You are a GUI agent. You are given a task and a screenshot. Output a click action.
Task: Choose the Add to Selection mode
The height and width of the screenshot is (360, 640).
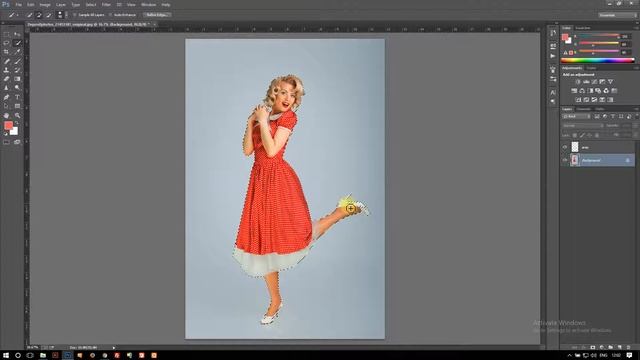point(39,15)
